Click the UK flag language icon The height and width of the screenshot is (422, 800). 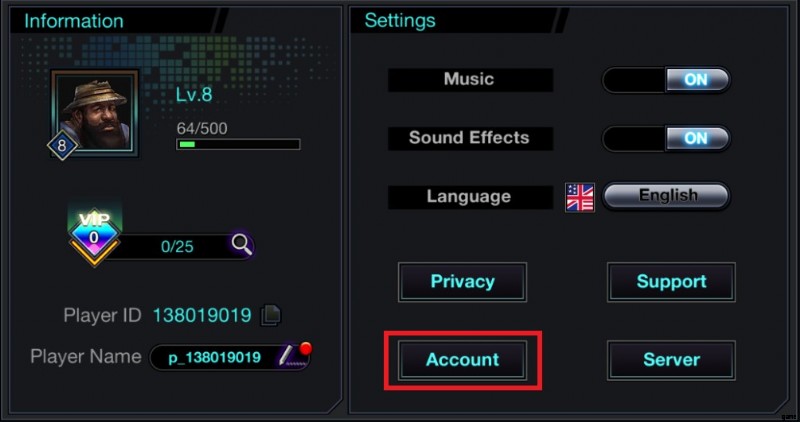[579, 197]
